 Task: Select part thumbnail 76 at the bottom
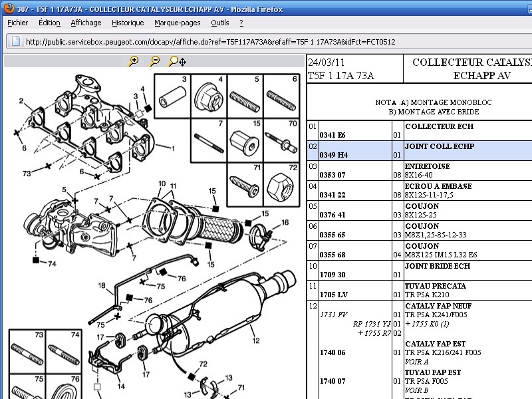(63, 386)
